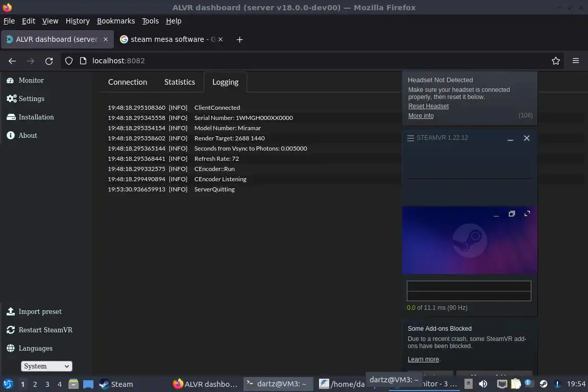The image size is (588, 392).
Task: Switch to steam mesa software tab
Action: coord(171,39)
